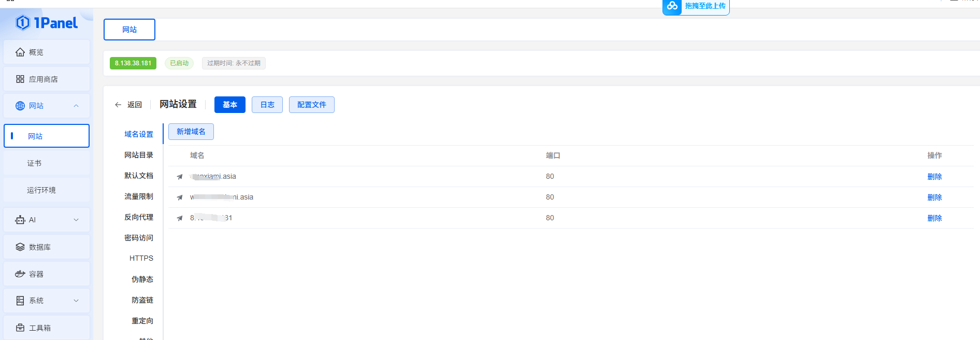Switch to the 日志 tab

[x=267, y=104]
